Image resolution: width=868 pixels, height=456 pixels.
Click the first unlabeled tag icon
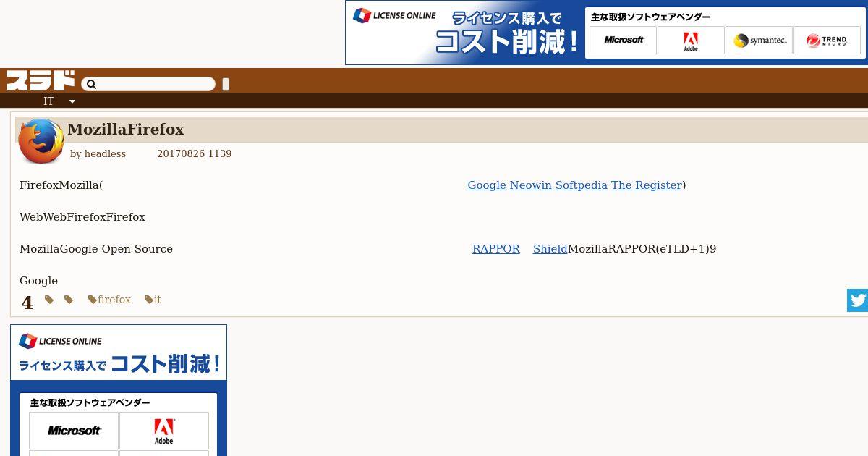49,300
